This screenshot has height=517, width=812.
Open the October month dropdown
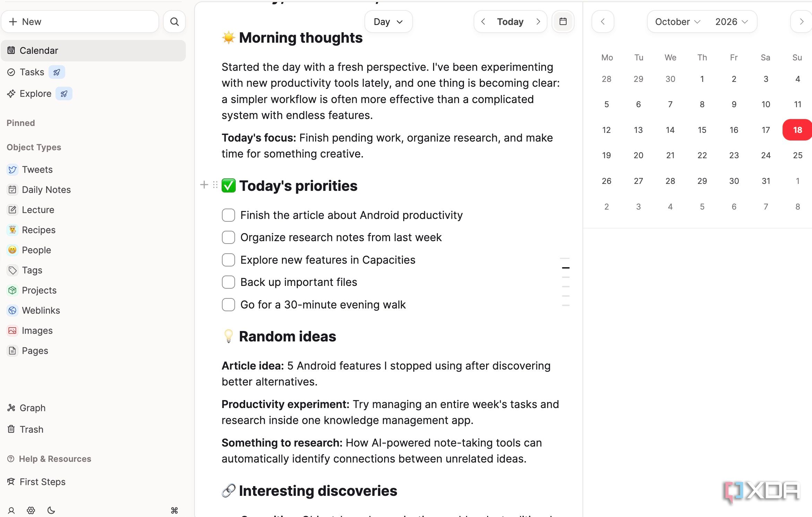[677, 22]
